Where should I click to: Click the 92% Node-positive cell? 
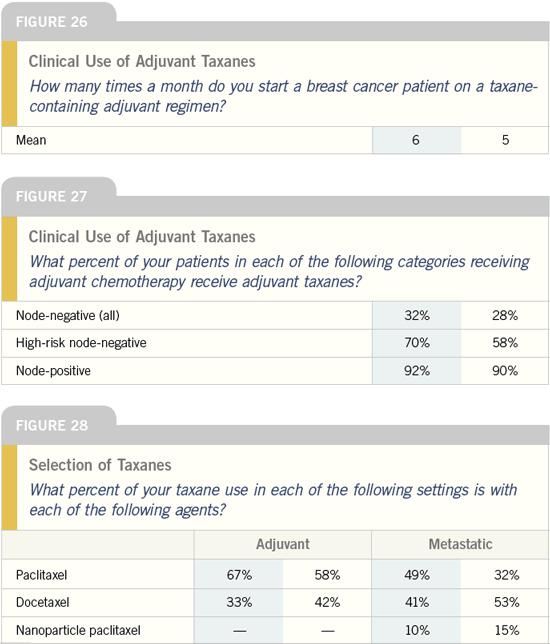[417, 370]
